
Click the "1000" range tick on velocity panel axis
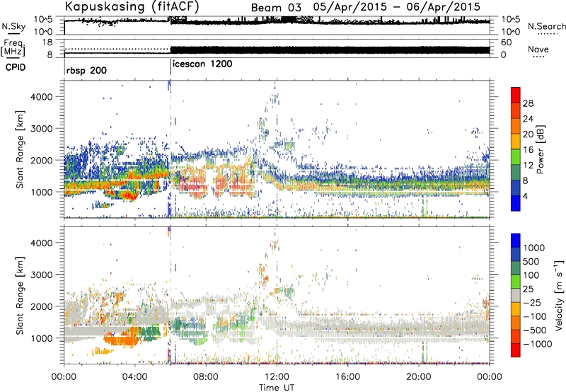pos(42,338)
